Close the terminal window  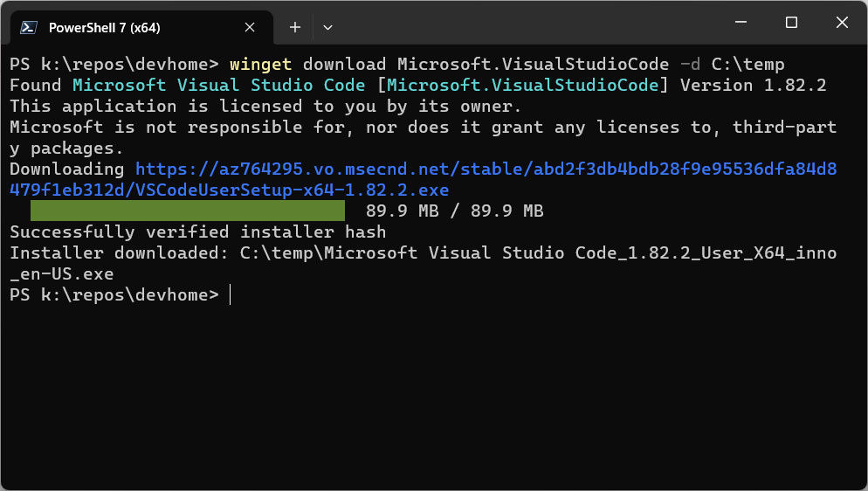(x=842, y=22)
